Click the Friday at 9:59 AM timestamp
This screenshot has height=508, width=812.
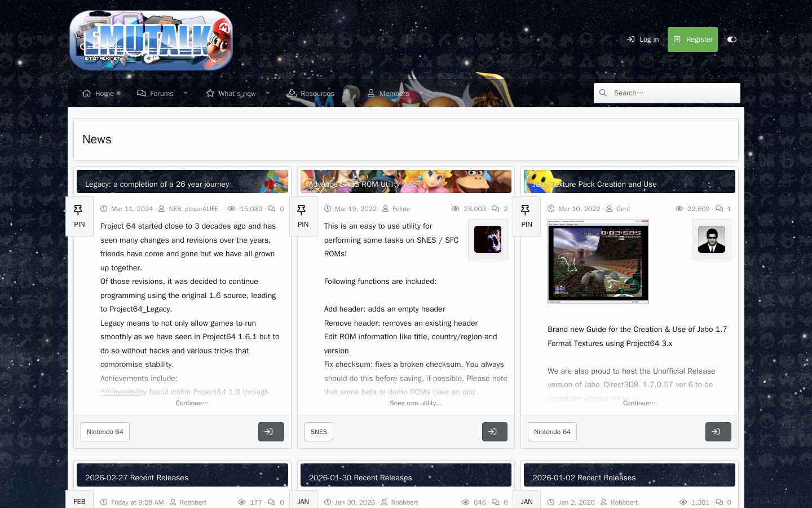tap(138, 502)
